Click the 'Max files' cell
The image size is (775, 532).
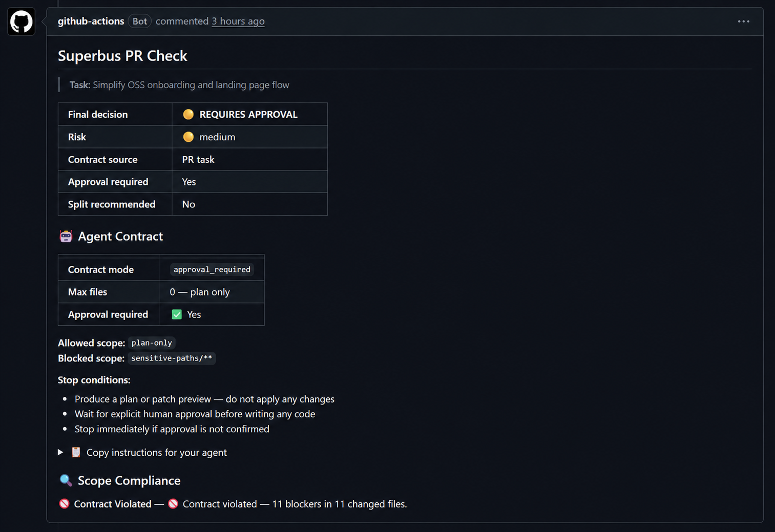(109, 292)
